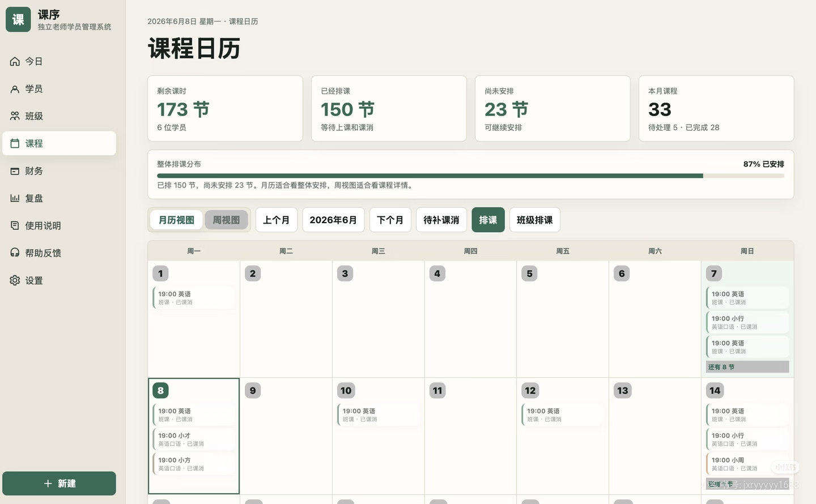
Task: Click the 2026年6月 month button
Action: (x=333, y=220)
